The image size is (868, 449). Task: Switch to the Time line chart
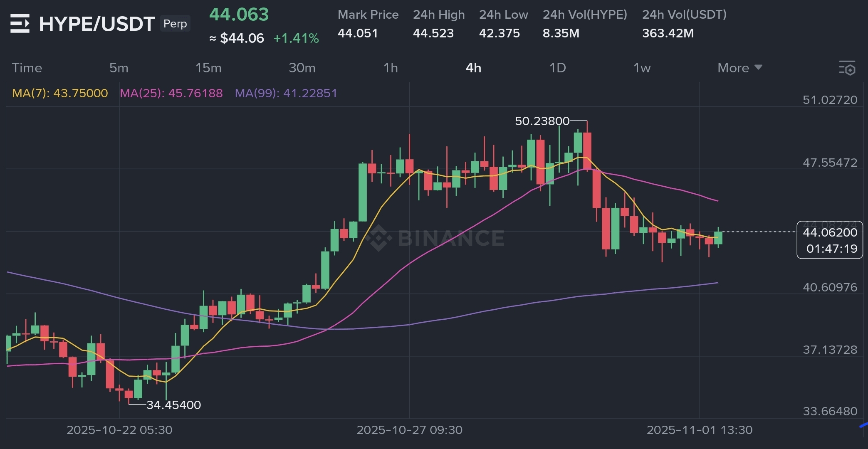pyautogui.click(x=27, y=68)
